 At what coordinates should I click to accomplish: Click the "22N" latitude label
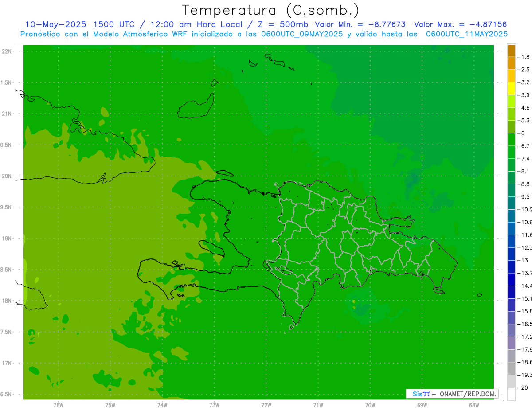tap(7, 51)
